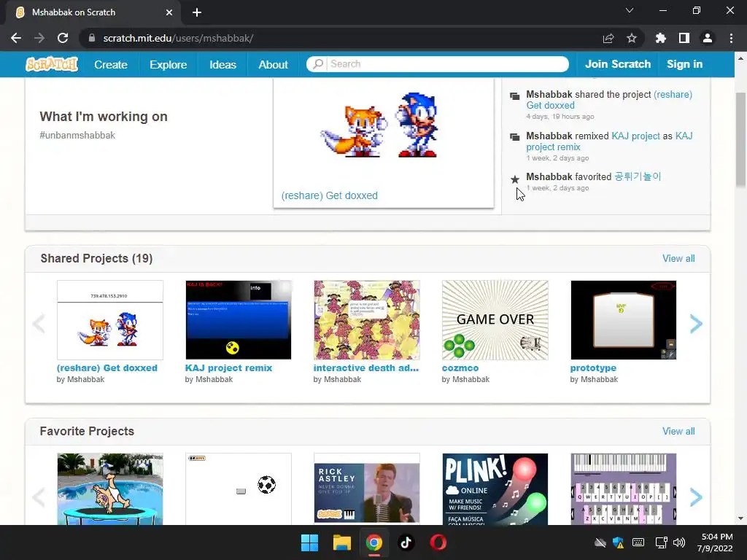Open the piano keyboard favorite thumbnail
The width and height of the screenshot is (747, 560).
tap(624, 489)
